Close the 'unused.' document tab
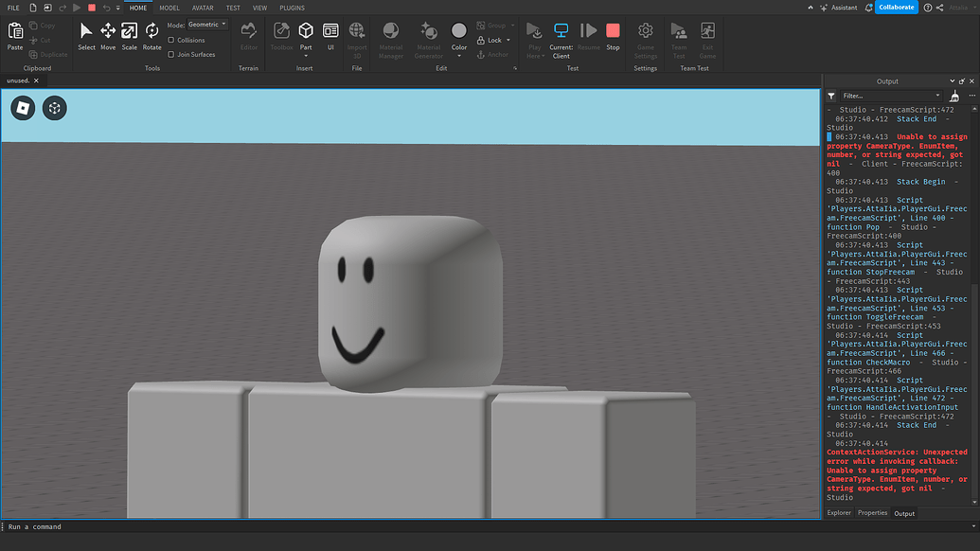This screenshot has height=551, width=980. 36,80
